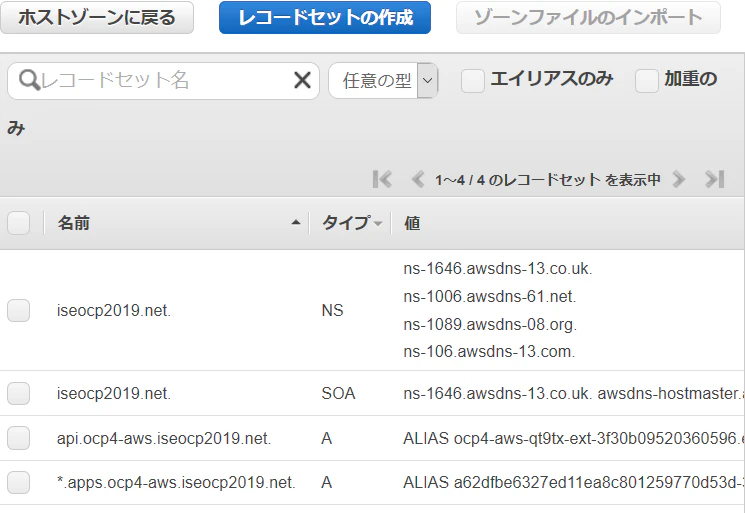The width and height of the screenshot is (745, 513).
Task: Click ALIAS ocp4-aws-qt9tx-ext value
Action: (x=573, y=438)
